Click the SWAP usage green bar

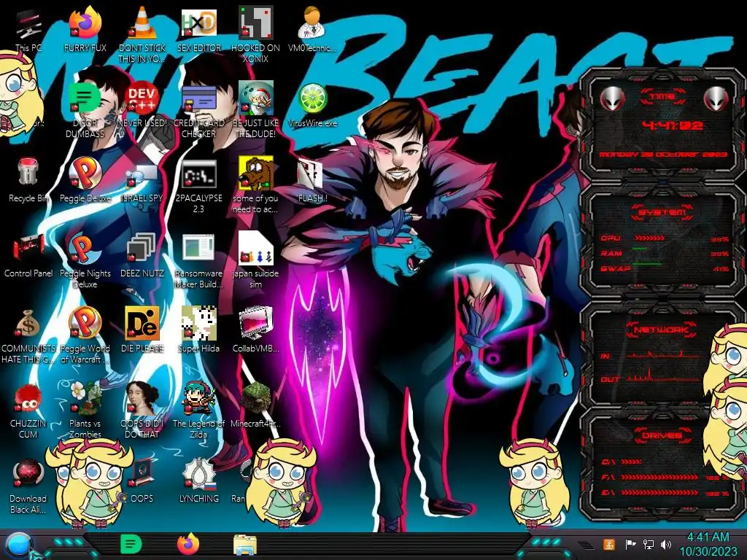point(647,264)
